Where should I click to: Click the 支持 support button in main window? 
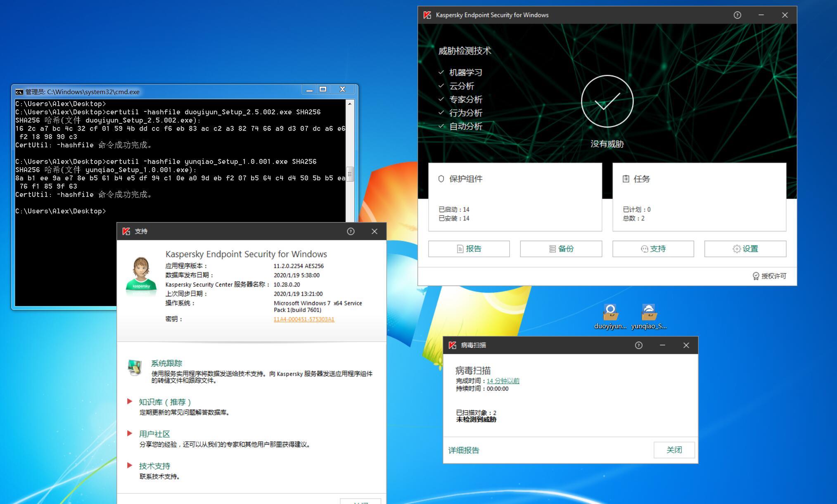pos(653,249)
